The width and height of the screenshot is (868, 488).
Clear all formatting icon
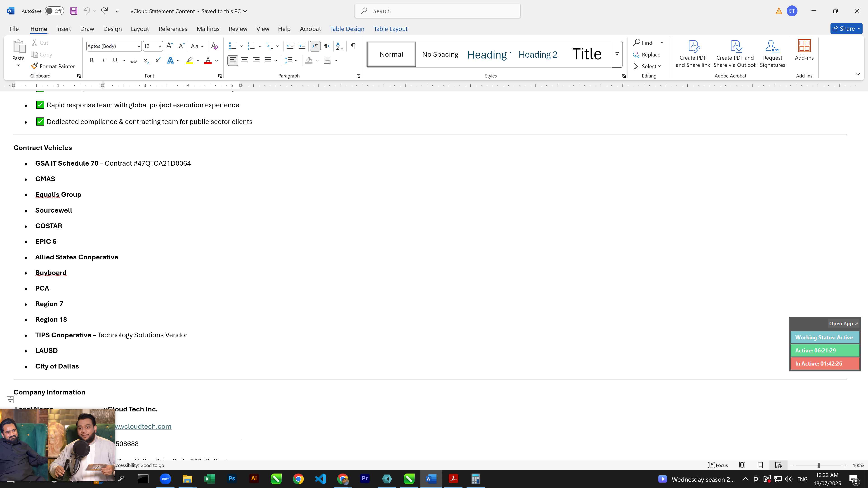214,46
